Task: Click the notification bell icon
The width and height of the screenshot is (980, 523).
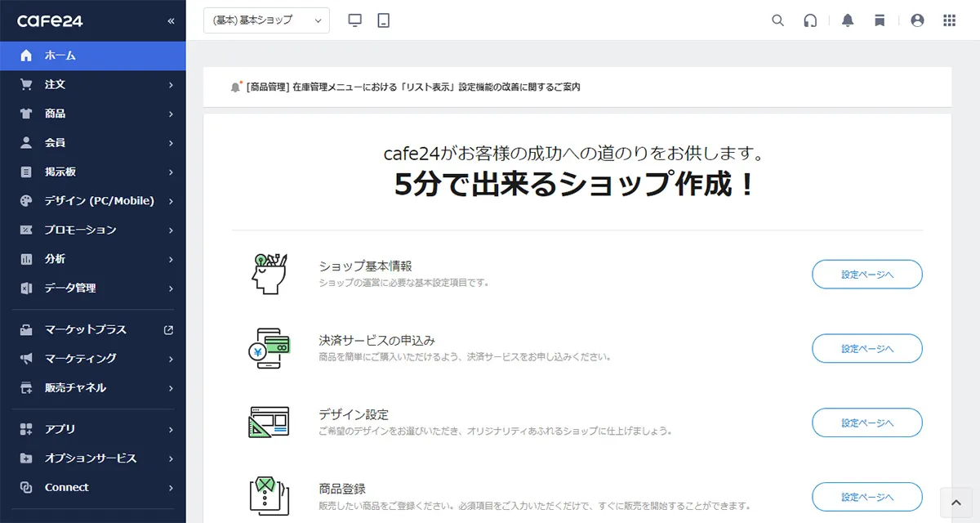Action: tap(847, 20)
